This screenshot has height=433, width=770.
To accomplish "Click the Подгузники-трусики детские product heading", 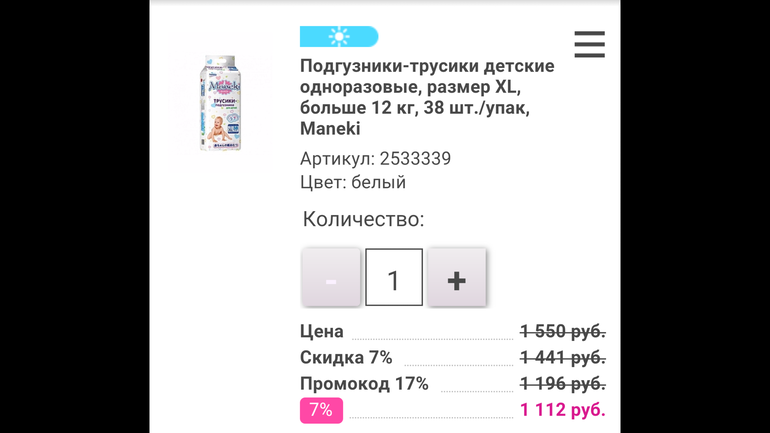I will (427, 66).
